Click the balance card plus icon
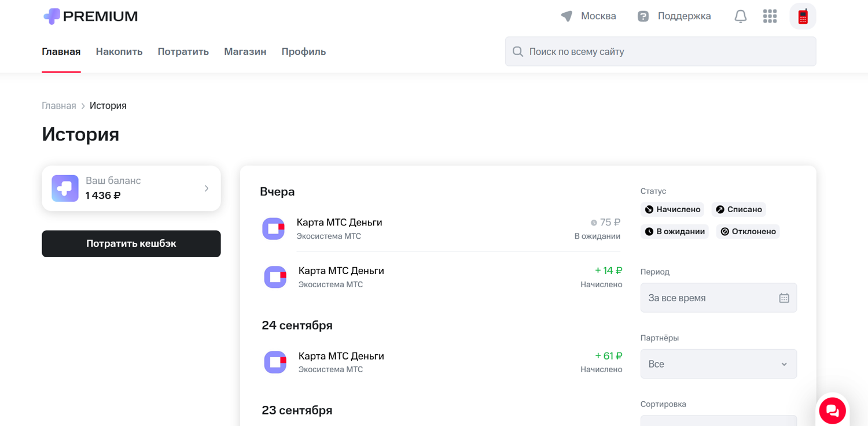 point(65,188)
